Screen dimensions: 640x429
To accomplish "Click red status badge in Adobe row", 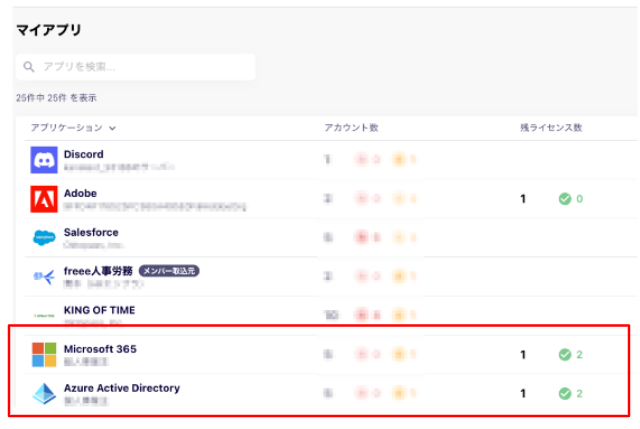I will [362, 198].
